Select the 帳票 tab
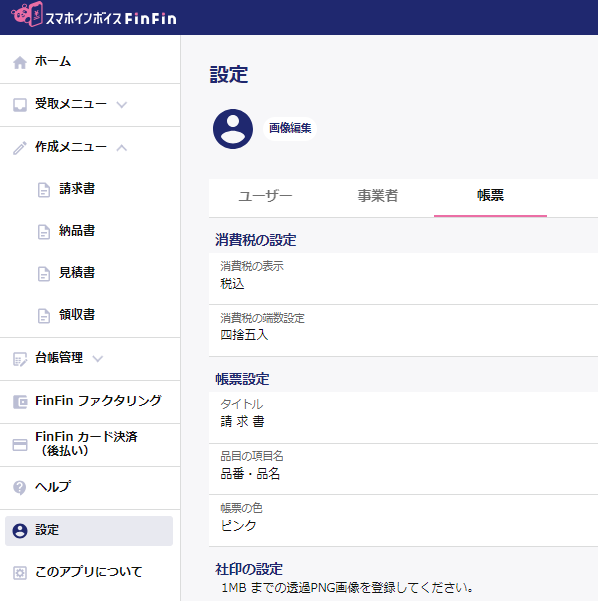598x601 pixels. [490, 198]
